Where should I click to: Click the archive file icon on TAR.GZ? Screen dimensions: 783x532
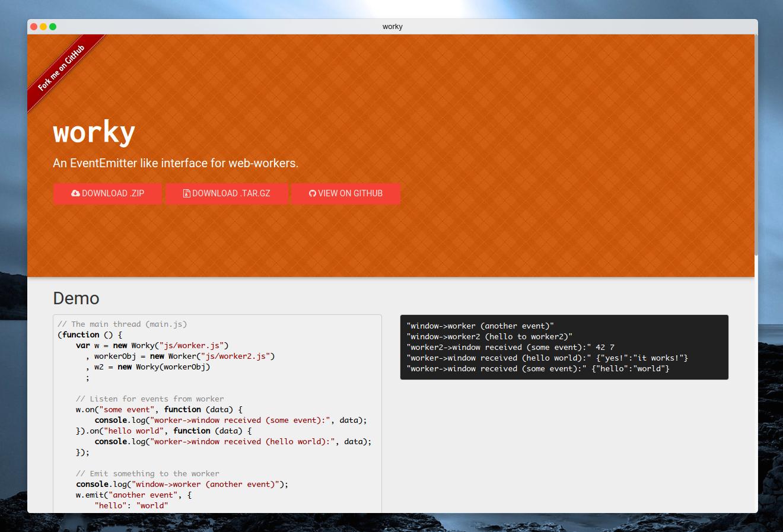click(x=186, y=193)
